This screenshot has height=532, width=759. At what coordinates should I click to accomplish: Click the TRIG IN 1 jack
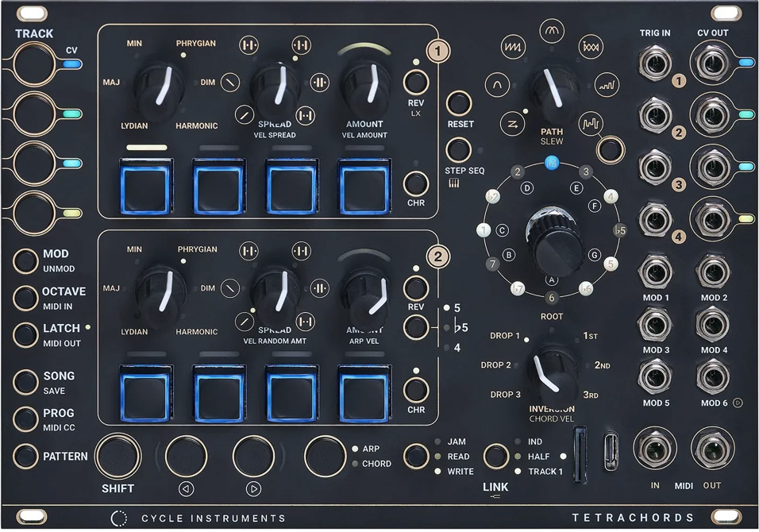tap(655, 63)
